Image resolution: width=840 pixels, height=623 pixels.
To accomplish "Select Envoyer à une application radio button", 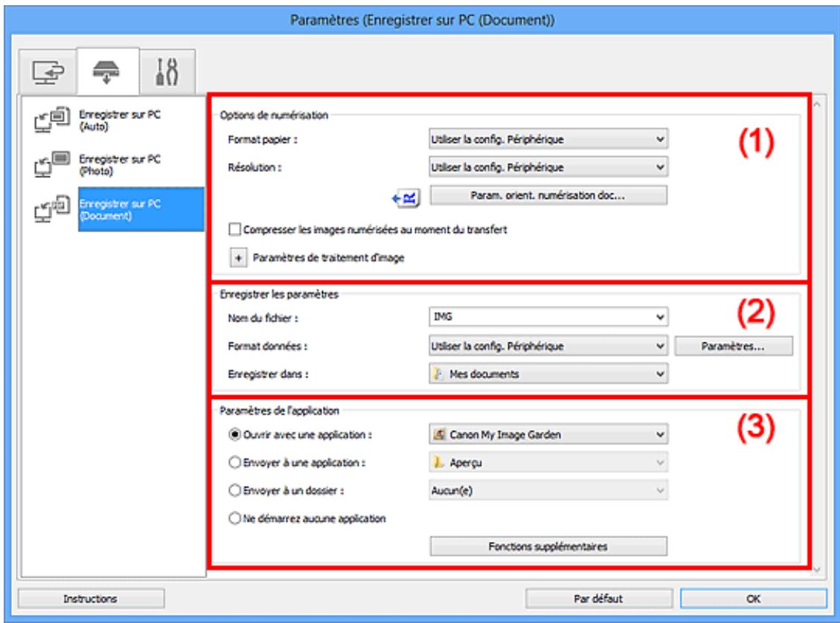I will (x=234, y=463).
